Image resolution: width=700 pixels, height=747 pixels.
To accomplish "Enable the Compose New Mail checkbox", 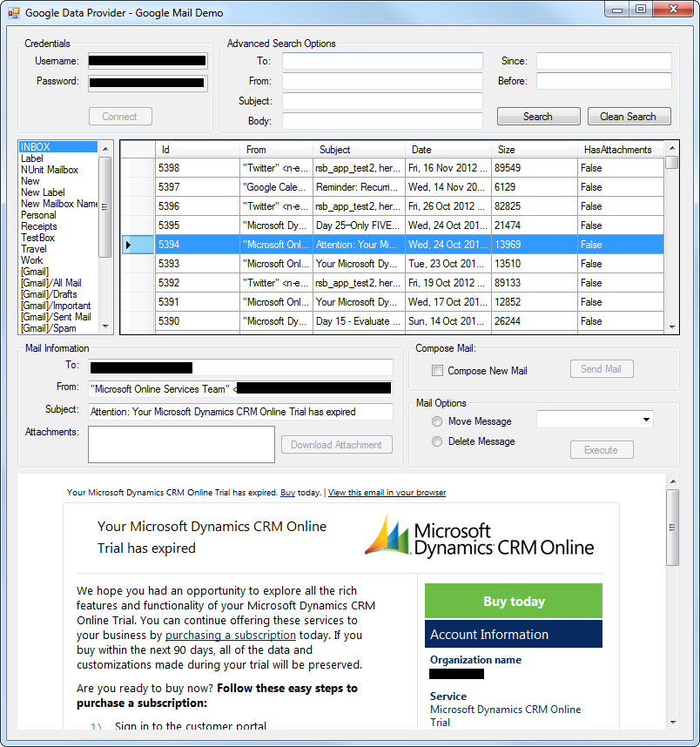I will click(x=437, y=371).
